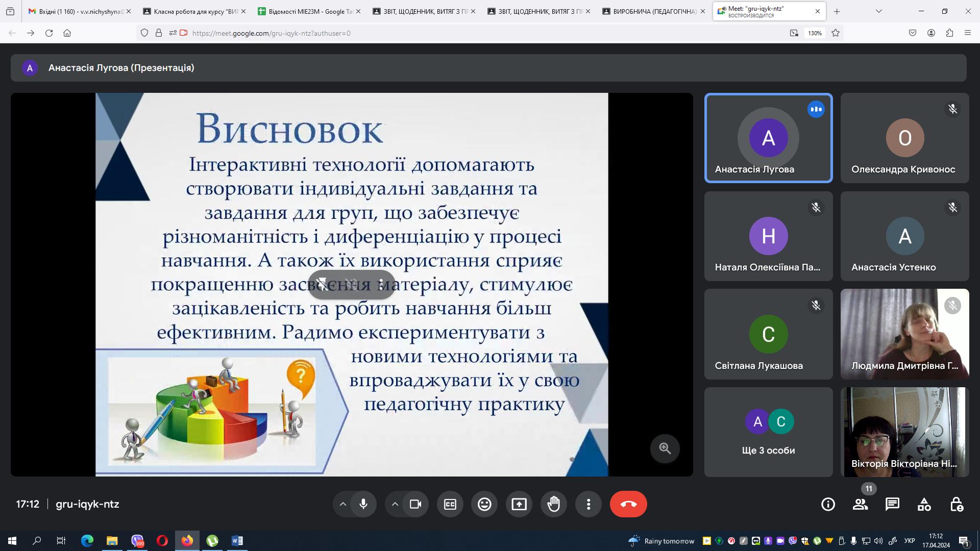Viewport: 980px width, 551px height.
Task: Open the chat with everyone panel
Action: (892, 504)
